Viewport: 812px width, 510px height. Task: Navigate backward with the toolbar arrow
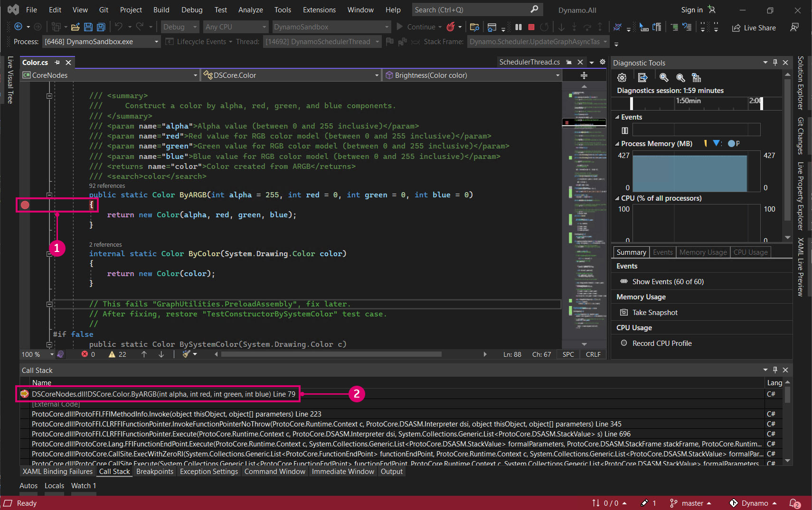pyautogui.click(x=18, y=27)
